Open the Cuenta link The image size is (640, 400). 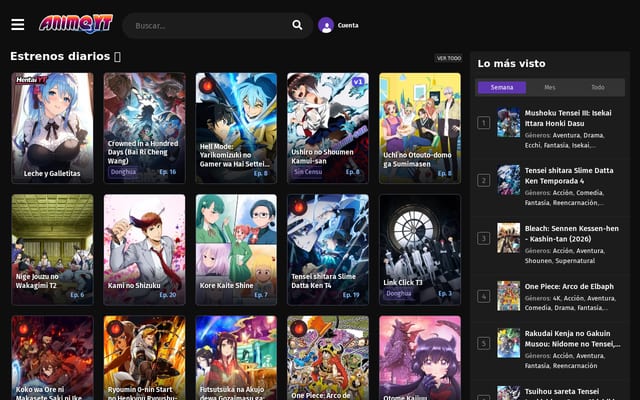tap(348, 25)
